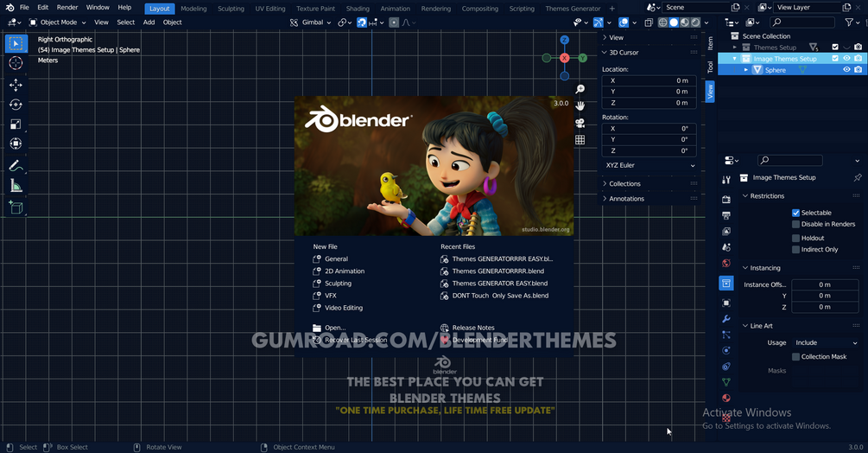The height and width of the screenshot is (453, 868).
Task: Uncheck the Selectable checkbox
Action: [795, 213]
